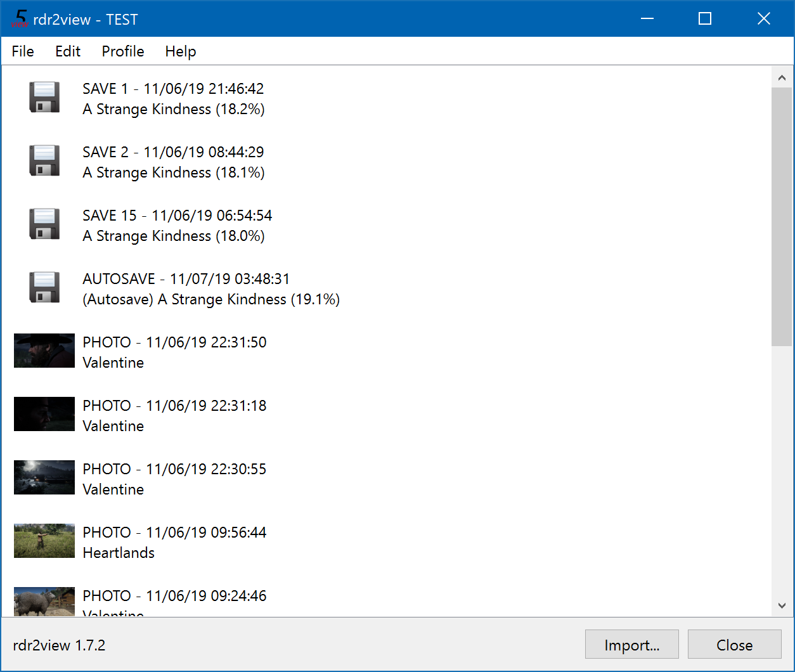Viewport: 795px width, 672px height.
Task: Click the AUTOSAVE floppy disk icon
Action: 44,287
